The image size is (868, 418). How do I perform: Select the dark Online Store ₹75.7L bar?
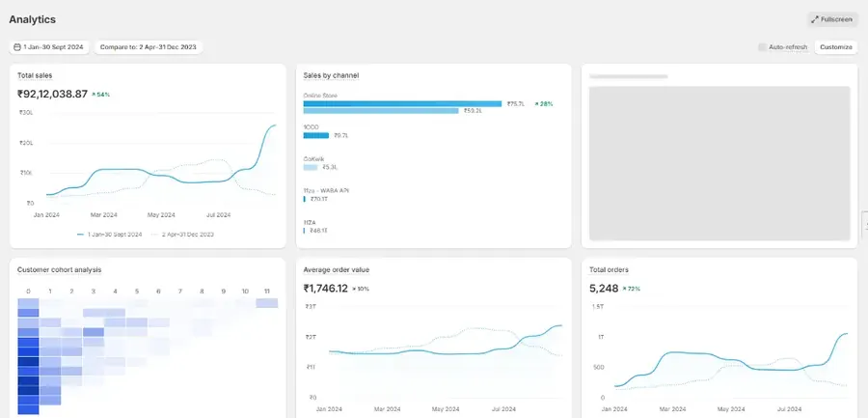coord(402,103)
